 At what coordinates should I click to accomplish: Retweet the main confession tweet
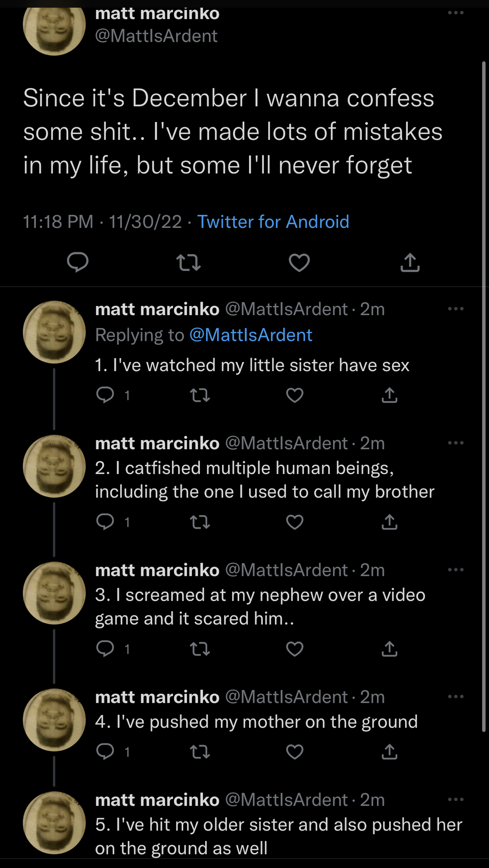click(189, 263)
